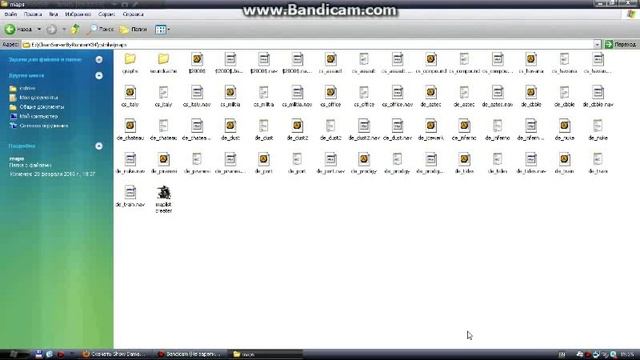The height and width of the screenshot is (360, 640).
Task: Select the de_aztec map file with Half-Life icon
Action: point(431,96)
